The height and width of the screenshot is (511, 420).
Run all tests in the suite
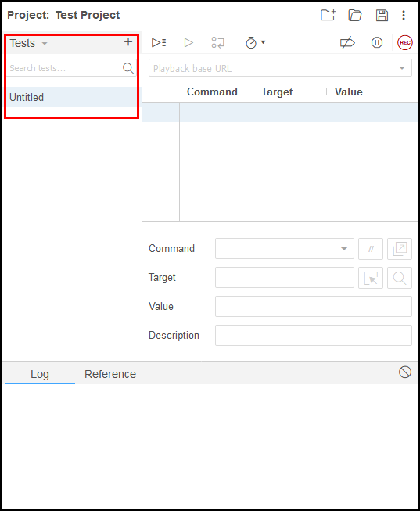pyautogui.click(x=159, y=42)
